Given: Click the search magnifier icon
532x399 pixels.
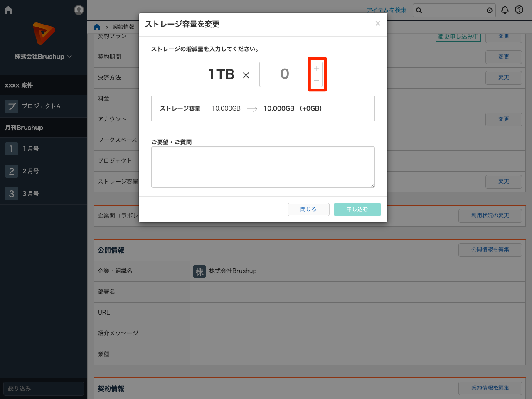Looking at the screenshot, I should click(x=419, y=10).
